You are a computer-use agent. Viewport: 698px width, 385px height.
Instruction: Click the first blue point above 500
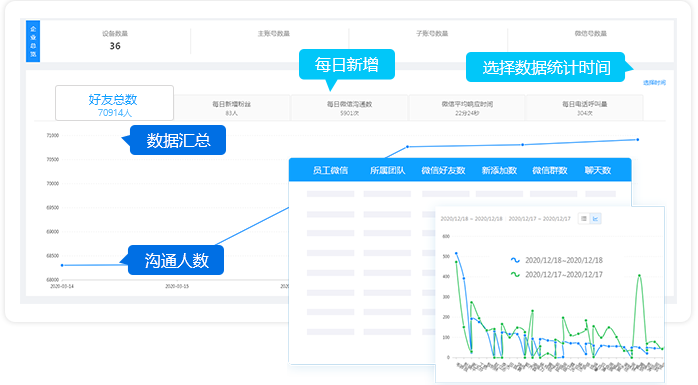[x=456, y=253]
